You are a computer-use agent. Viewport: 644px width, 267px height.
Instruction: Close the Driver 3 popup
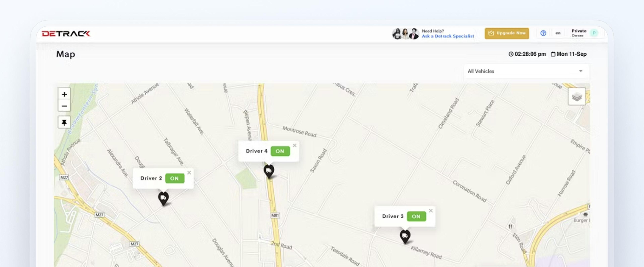tap(431, 211)
